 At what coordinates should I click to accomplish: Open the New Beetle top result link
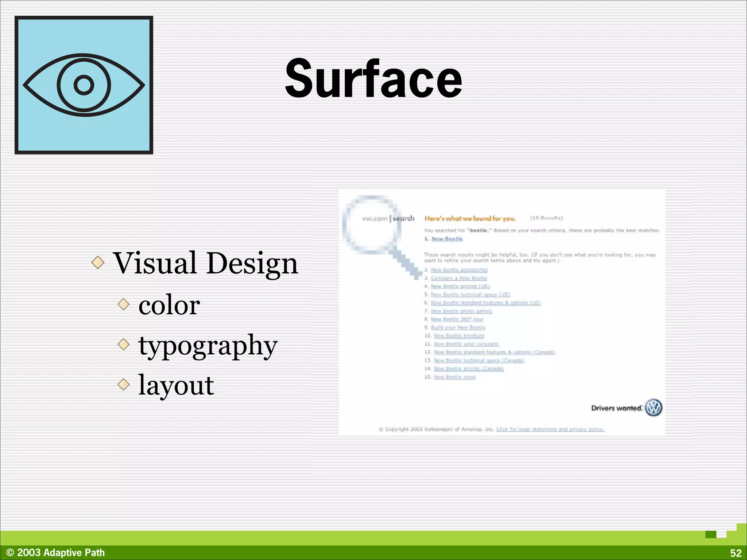coord(447,239)
